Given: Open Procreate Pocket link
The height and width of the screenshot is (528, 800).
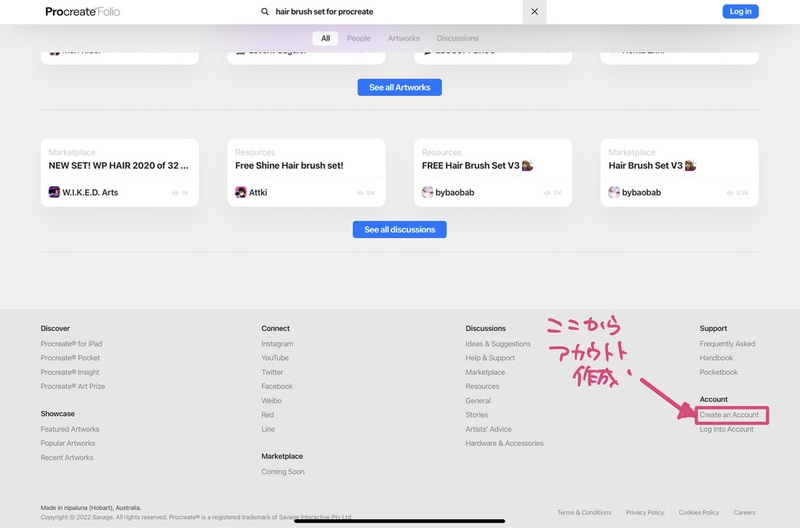Looking at the screenshot, I should pos(70,358).
